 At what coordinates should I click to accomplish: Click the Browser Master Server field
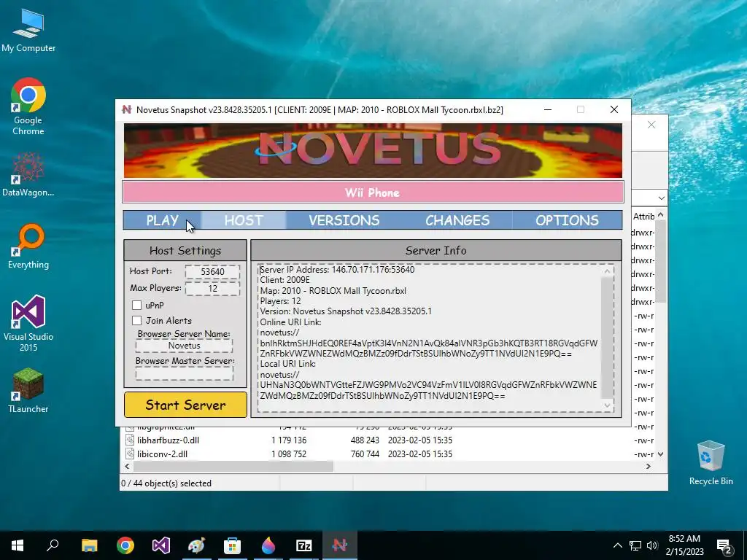point(185,373)
